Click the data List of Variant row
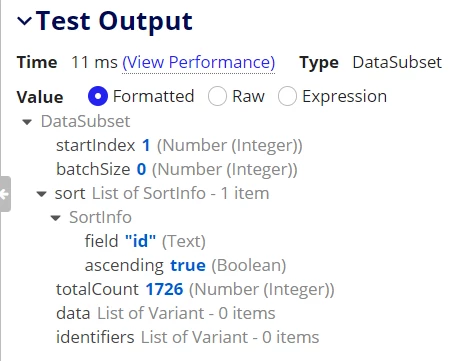Screen dimensions: 471x361 [166, 313]
